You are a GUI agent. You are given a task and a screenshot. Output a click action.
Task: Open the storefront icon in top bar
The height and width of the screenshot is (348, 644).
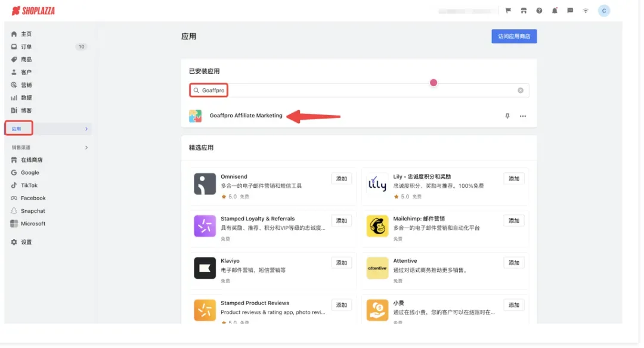[x=524, y=11]
